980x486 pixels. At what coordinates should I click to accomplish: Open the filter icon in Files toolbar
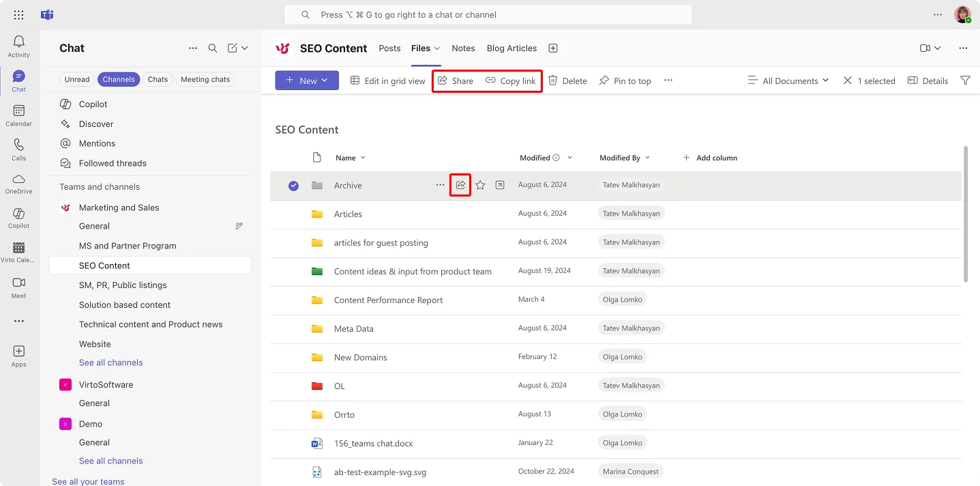click(x=965, y=80)
